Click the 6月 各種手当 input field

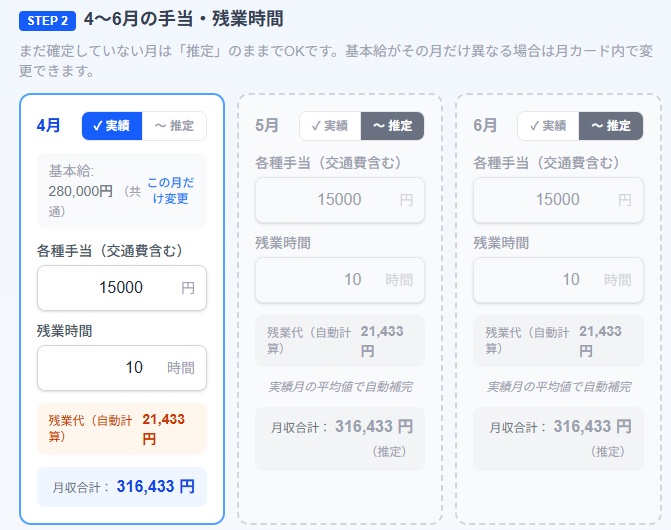pyautogui.click(x=558, y=200)
